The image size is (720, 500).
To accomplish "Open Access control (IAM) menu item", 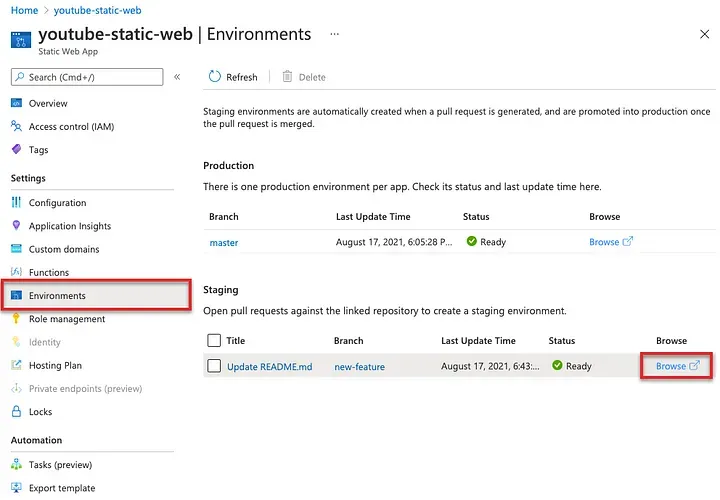I will tap(71, 126).
